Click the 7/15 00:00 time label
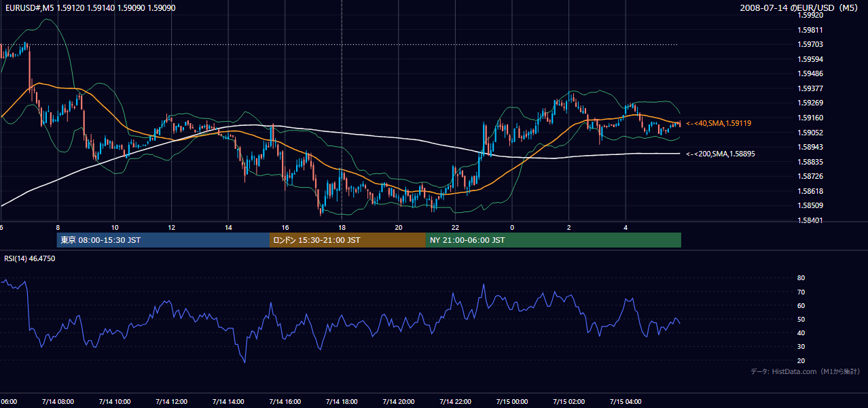 tap(511, 401)
